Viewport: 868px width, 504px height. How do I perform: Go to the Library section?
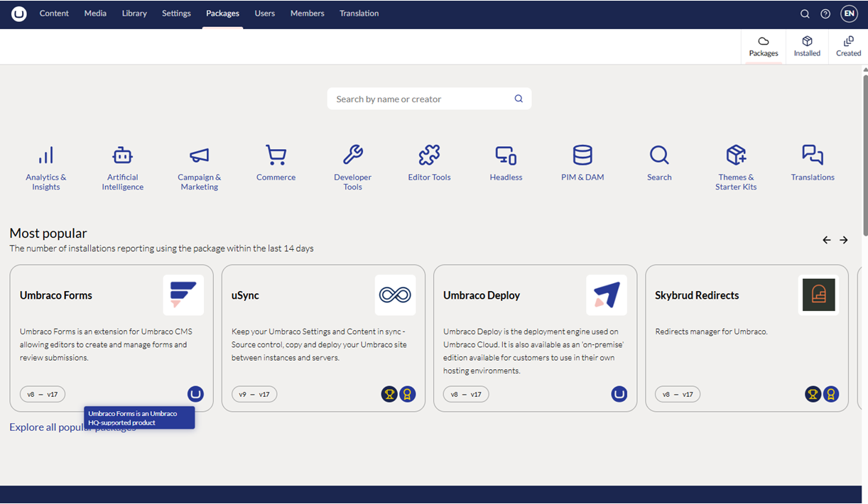coord(134,13)
